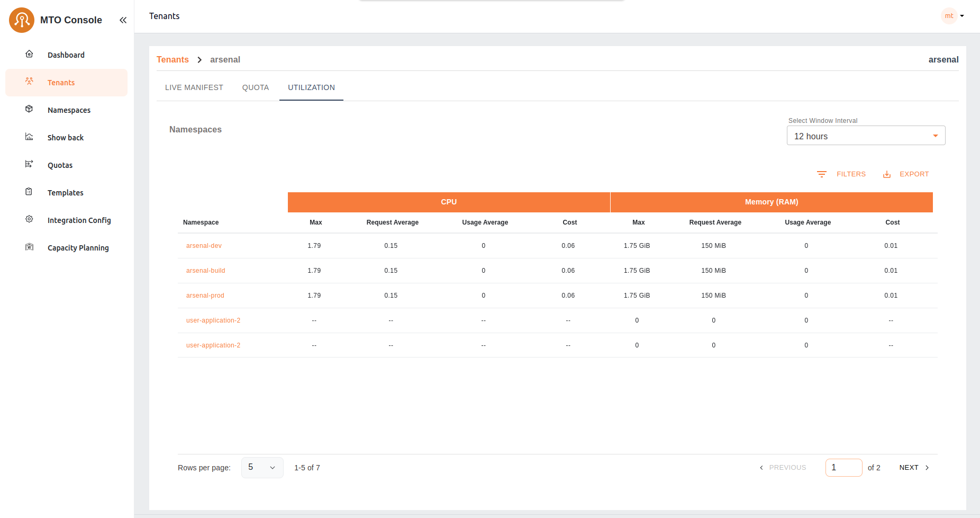
Task: Click the Templates clipboard icon
Action: 30,192
